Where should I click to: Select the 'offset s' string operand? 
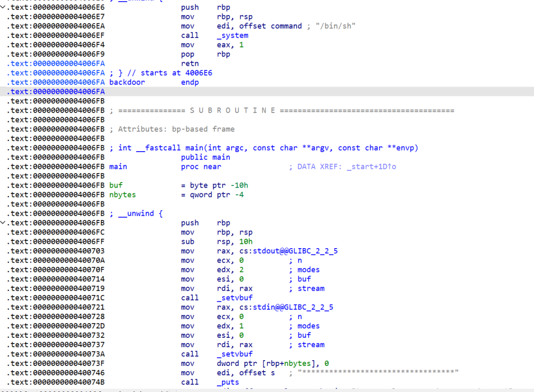point(258,373)
